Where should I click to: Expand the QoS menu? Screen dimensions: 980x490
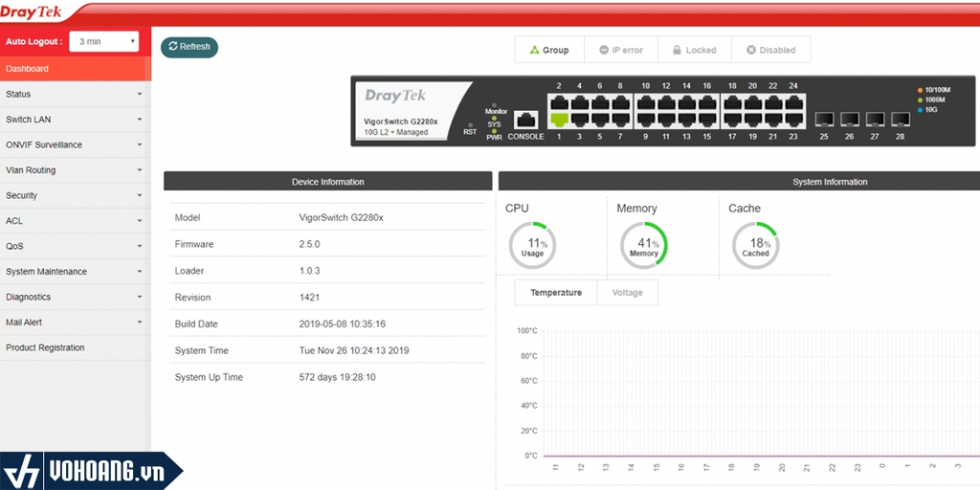[75, 246]
